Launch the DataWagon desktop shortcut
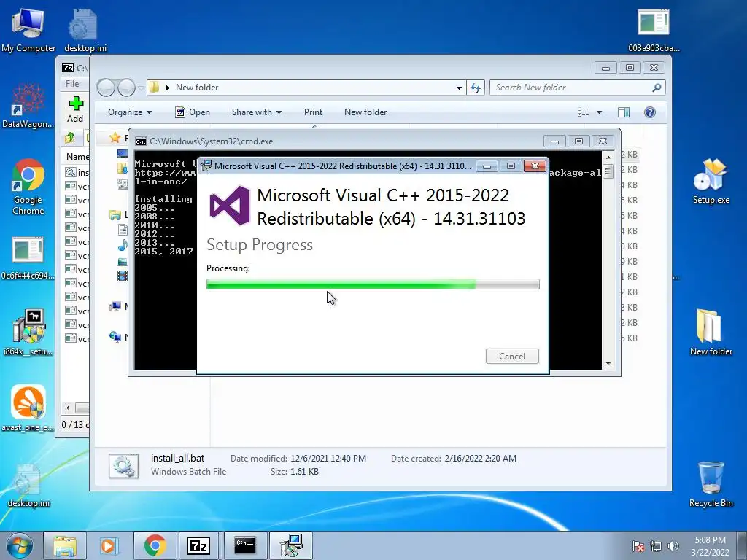Viewport: 747px width, 560px height. coord(28,106)
